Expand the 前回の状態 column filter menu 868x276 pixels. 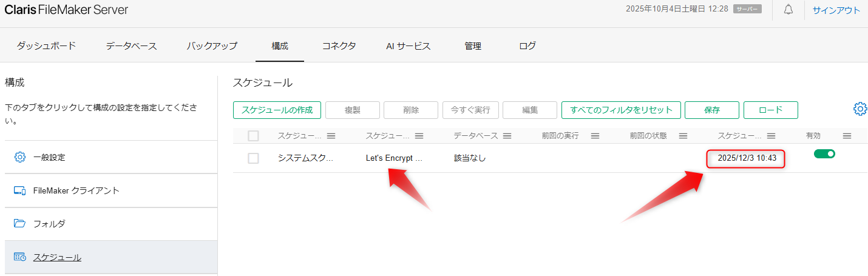683,136
